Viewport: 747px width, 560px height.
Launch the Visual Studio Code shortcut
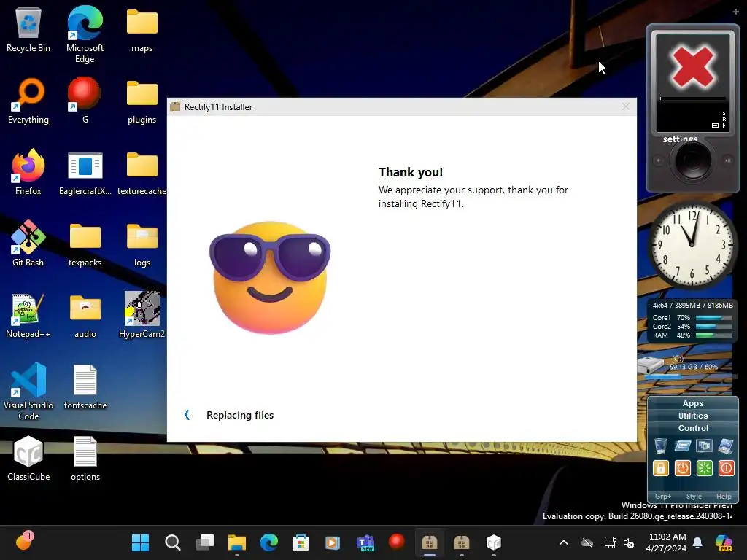tap(28, 392)
